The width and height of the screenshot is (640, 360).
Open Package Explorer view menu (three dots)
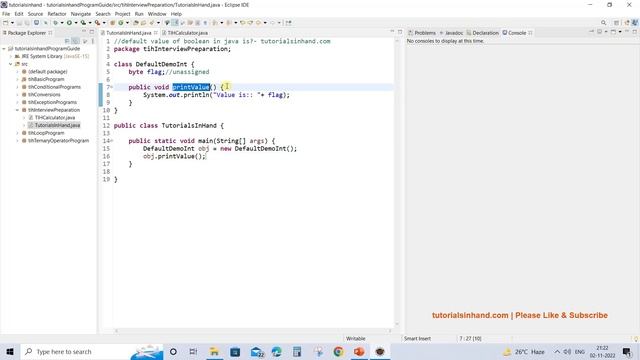[93, 41]
